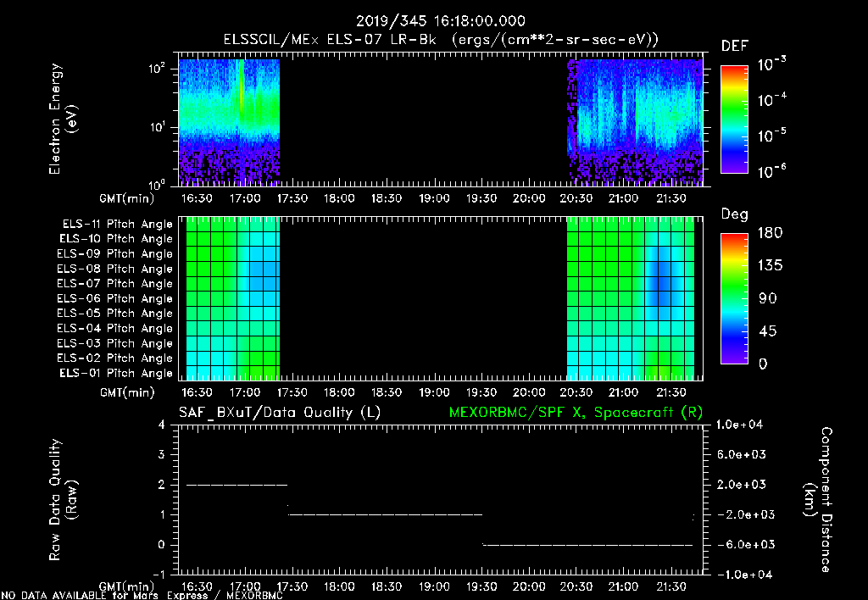Click the 10^-3 value on the DEF scale

(x=771, y=64)
